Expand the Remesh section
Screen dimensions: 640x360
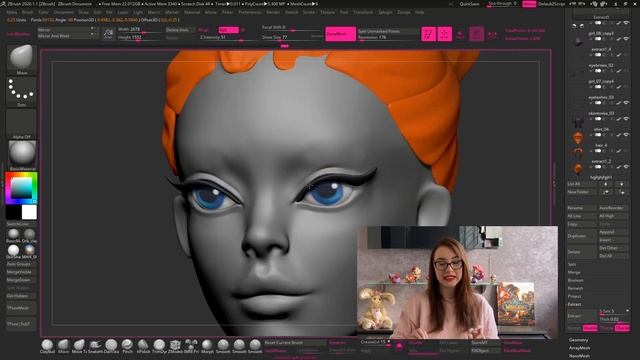[x=575, y=288]
